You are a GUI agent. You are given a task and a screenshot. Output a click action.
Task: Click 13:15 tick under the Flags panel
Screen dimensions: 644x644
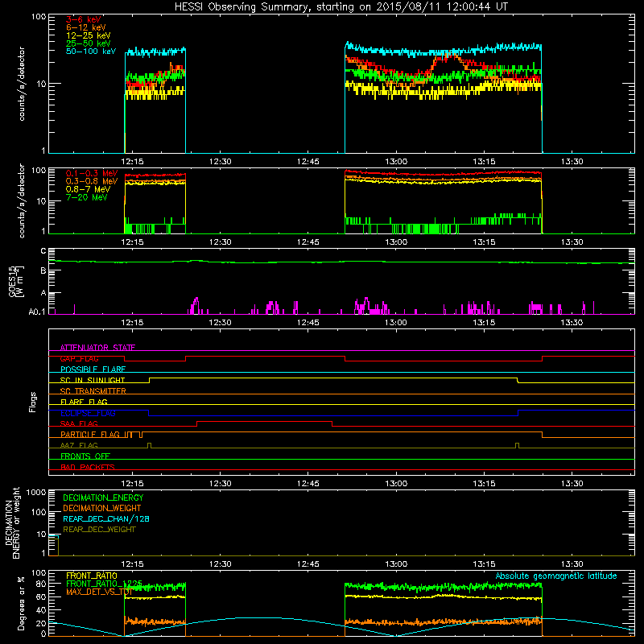(484, 484)
